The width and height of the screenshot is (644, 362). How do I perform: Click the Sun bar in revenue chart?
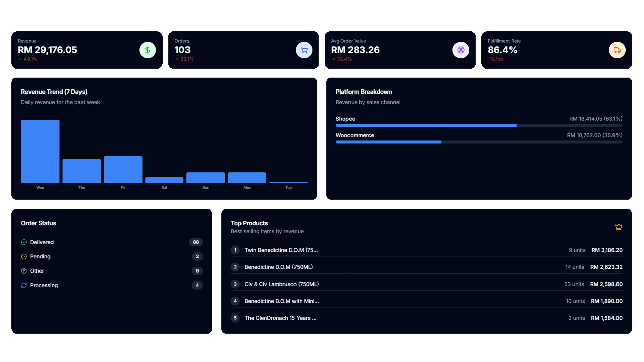click(206, 178)
